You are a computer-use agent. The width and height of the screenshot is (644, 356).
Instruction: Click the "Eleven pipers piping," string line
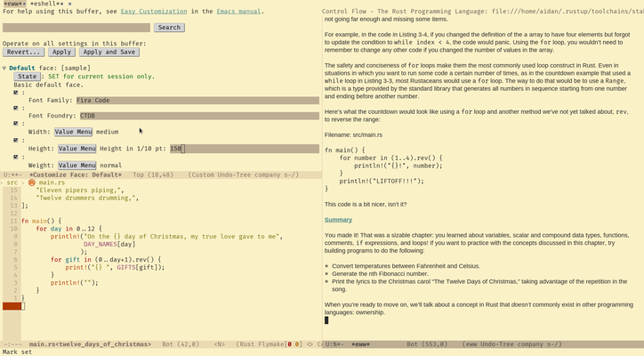[80, 190]
